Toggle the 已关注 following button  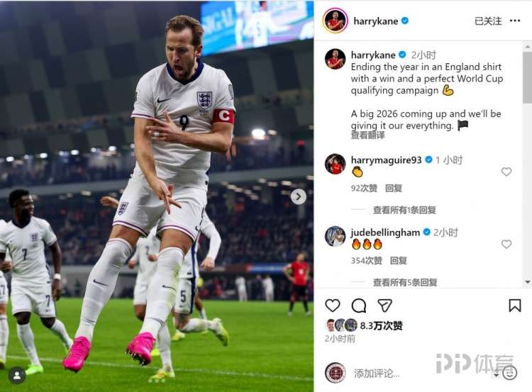(488, 21)
